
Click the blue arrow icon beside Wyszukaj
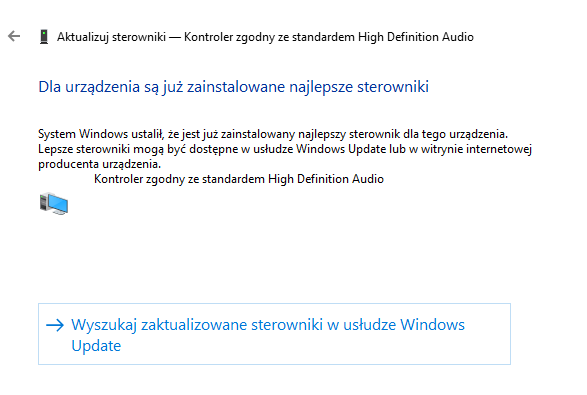tap(55, 325)
